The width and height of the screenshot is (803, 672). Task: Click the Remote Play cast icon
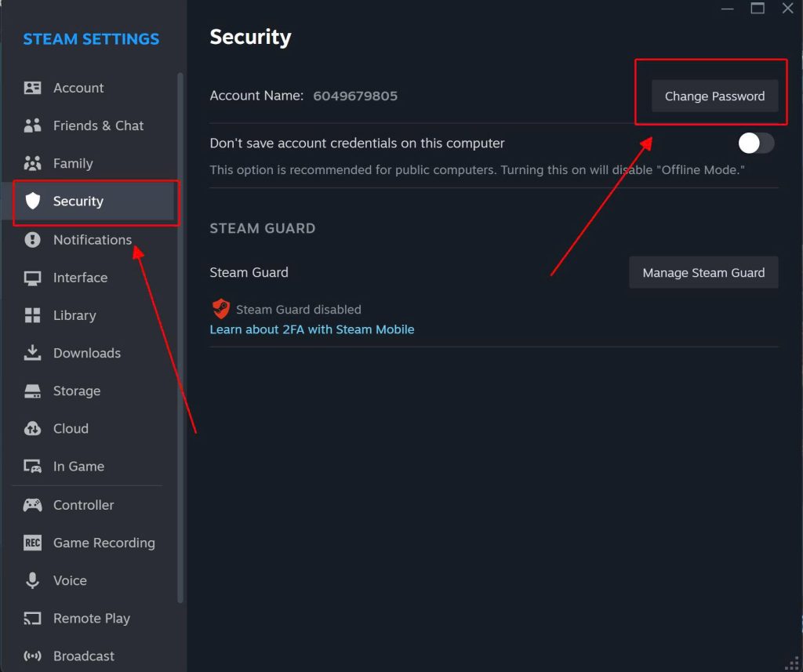(32, 618)
